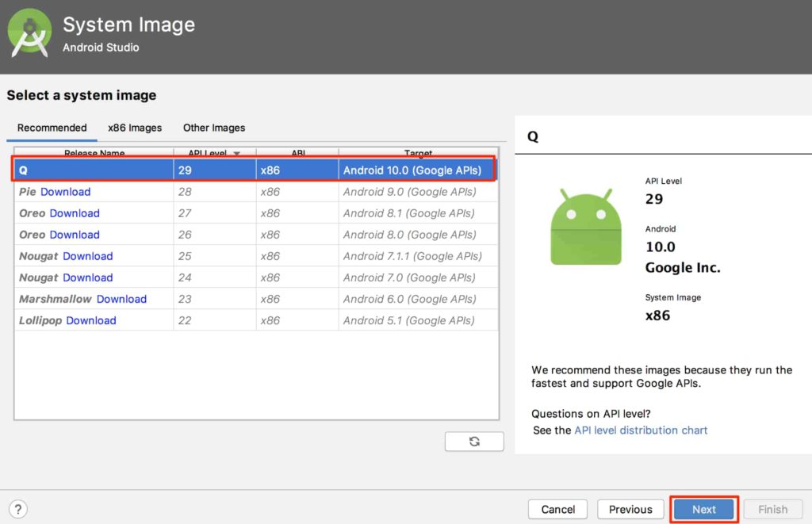Click the ABI column header

[298, 153]
